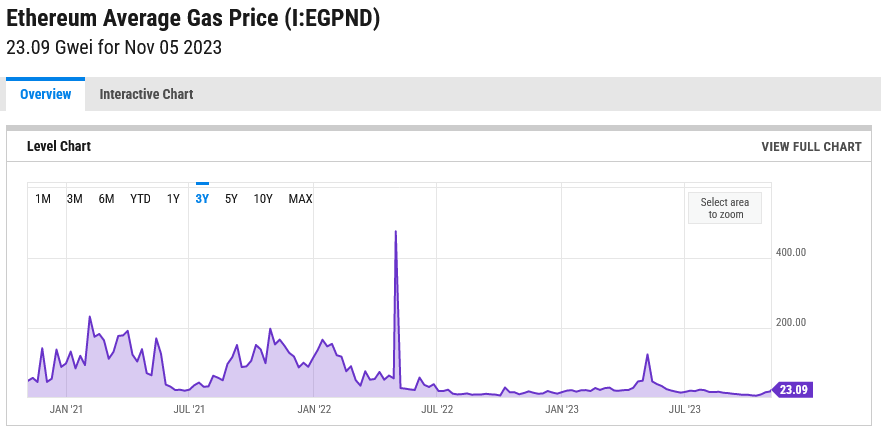Select the active 3Y range
This screenshot has width=881, height=439.
202,199
